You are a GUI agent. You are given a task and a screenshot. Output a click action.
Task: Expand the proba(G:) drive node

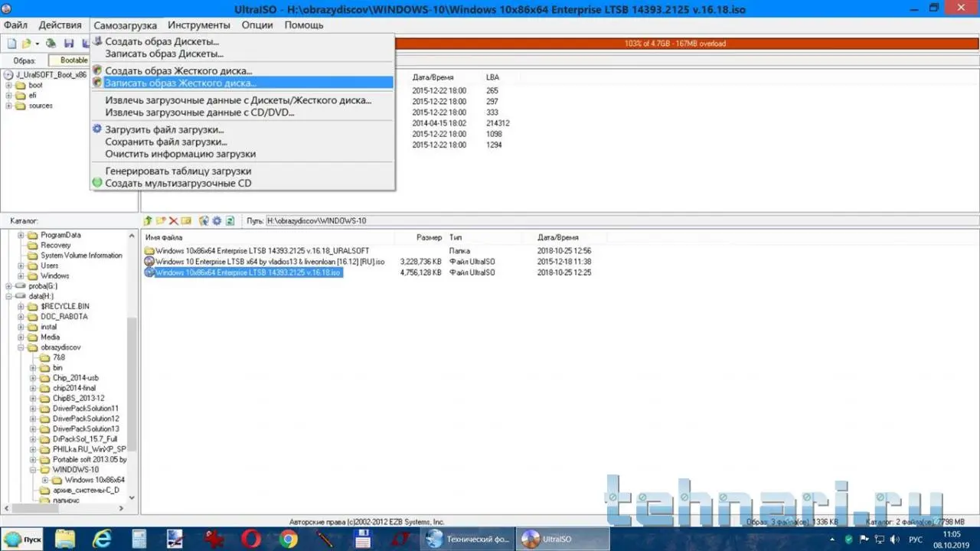9,285
